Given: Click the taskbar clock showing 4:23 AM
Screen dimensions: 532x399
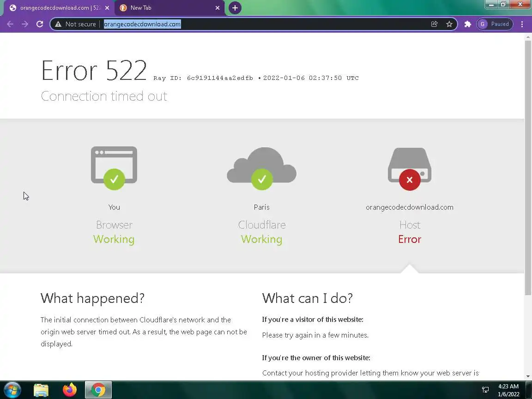Looking at the screenshot, I should click(x=508, y=390).
